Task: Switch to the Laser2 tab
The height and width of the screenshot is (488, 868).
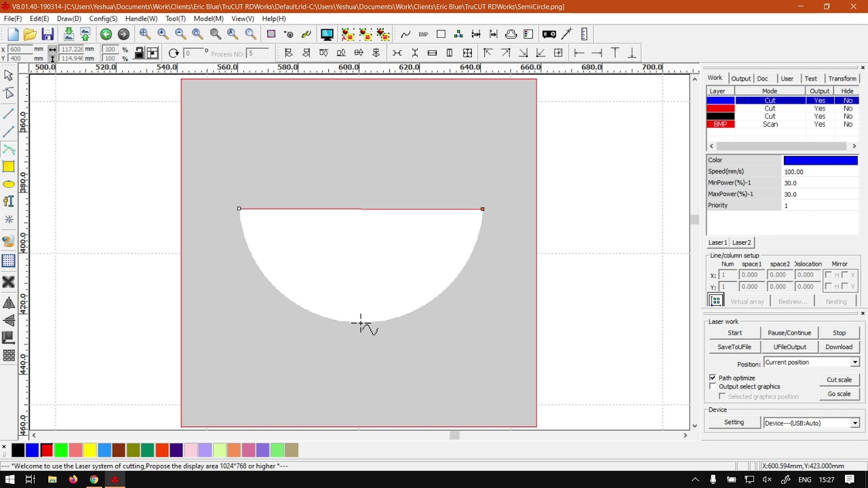Action: [x=741, y=243]
